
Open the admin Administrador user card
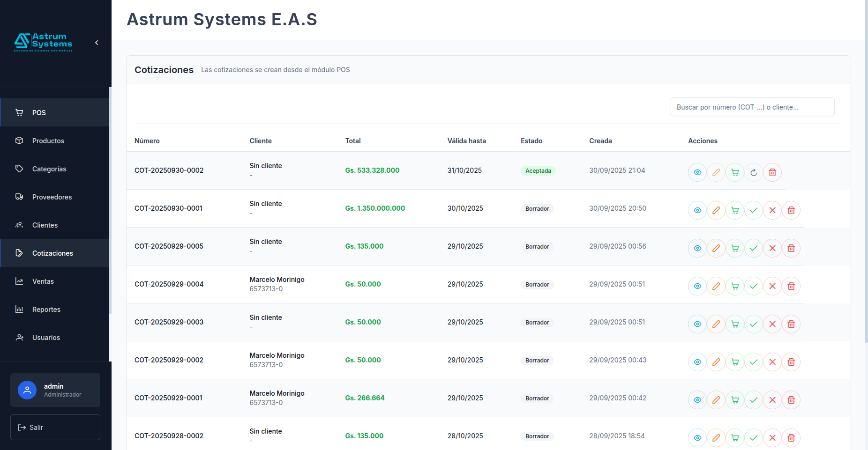click(55, 390)
